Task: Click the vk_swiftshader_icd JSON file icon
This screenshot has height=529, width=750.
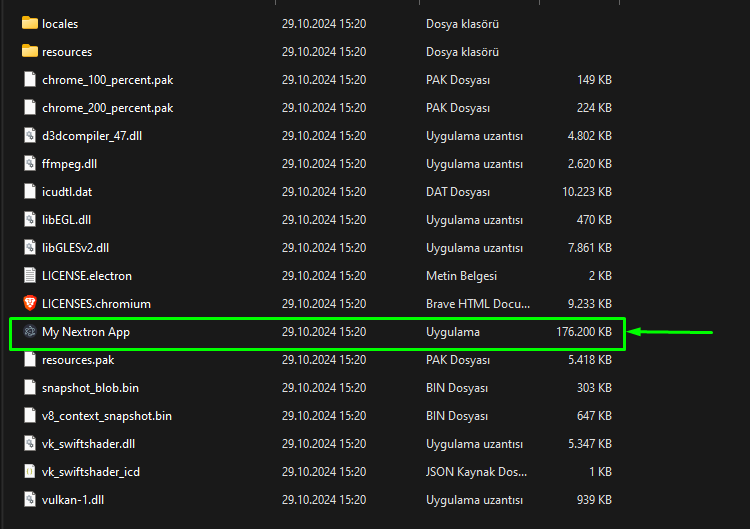Action: (x=29, y=472)
